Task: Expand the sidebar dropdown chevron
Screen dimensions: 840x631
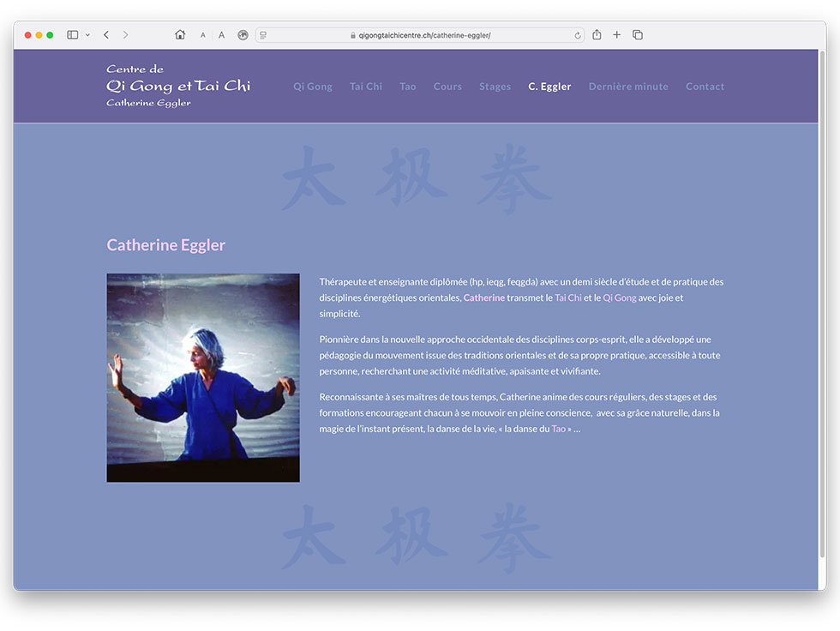Action: pos(87,35)
